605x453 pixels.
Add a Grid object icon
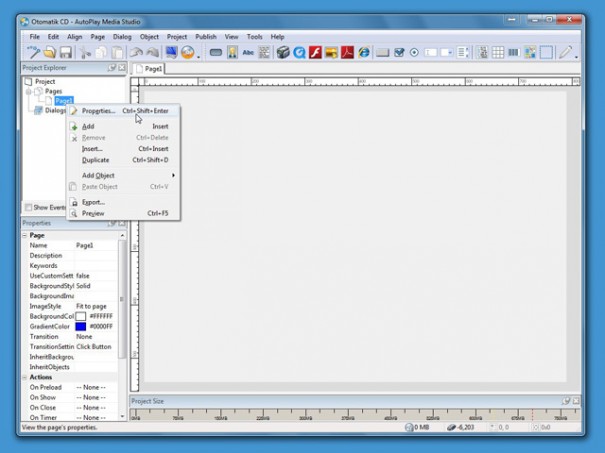point(498,52)
